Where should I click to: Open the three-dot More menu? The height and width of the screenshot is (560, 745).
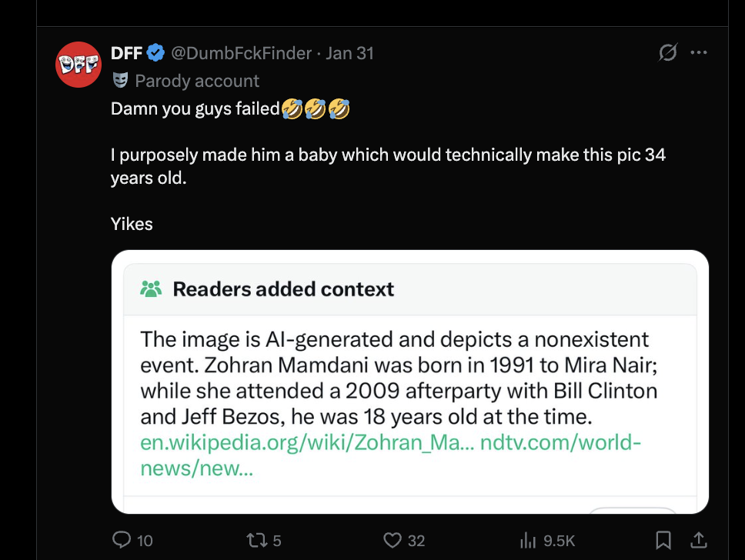coord(698,53)
